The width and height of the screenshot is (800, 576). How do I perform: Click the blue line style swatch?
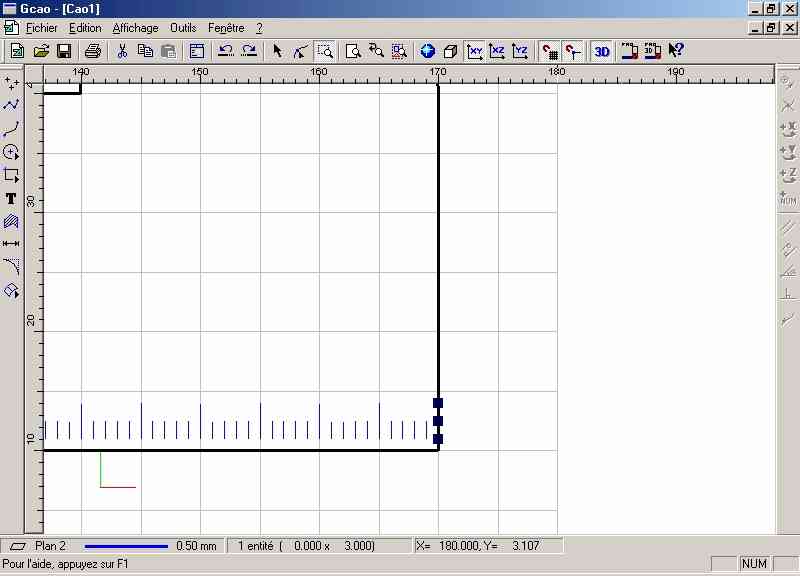click(x=126, y=546)
